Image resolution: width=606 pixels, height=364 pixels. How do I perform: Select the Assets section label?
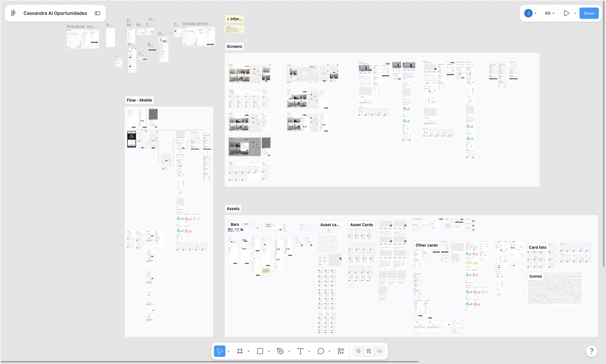pyautogui.click(x=233, y=209)
